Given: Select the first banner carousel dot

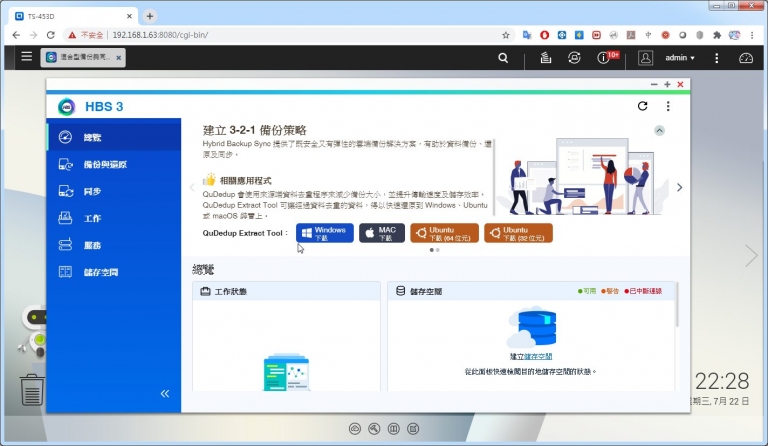Looking at the screenshot, I should (432, 250).
